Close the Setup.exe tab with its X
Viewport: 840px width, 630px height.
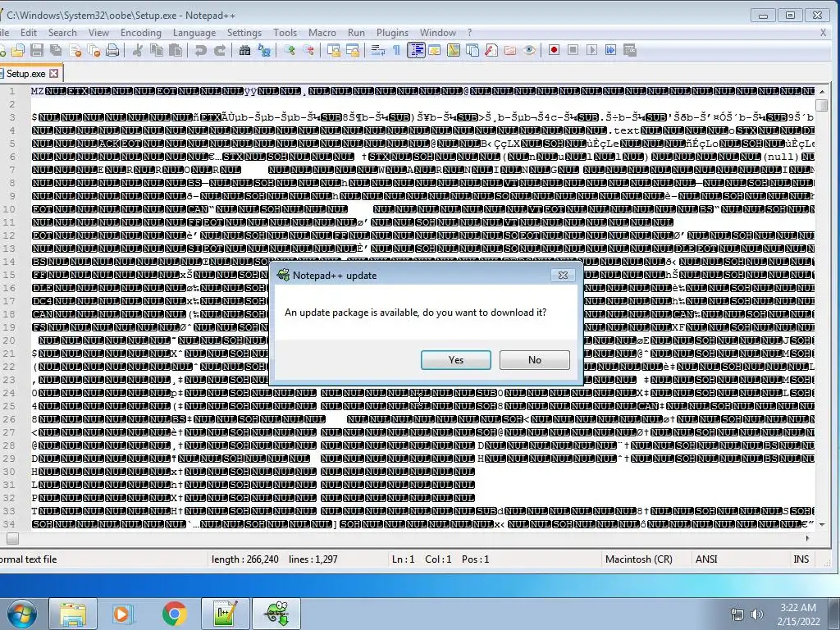click(54, 73)
